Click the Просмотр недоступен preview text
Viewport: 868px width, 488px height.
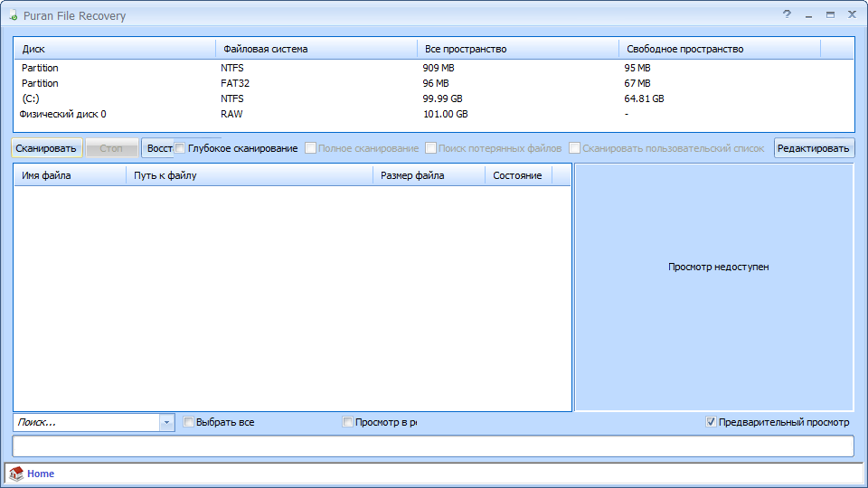point(719,267)
